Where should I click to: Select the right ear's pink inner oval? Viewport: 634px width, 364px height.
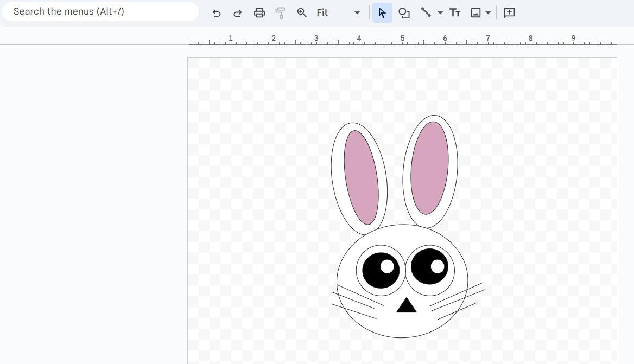[429, 168]
